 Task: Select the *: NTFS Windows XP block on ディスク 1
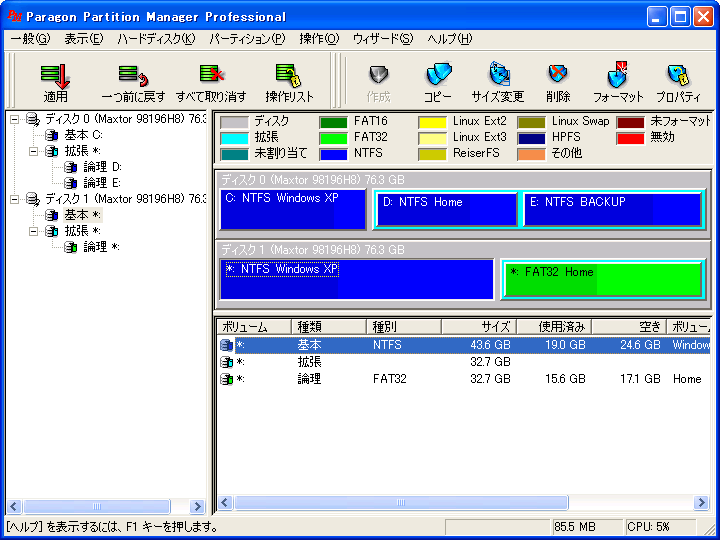pos(357,280)
